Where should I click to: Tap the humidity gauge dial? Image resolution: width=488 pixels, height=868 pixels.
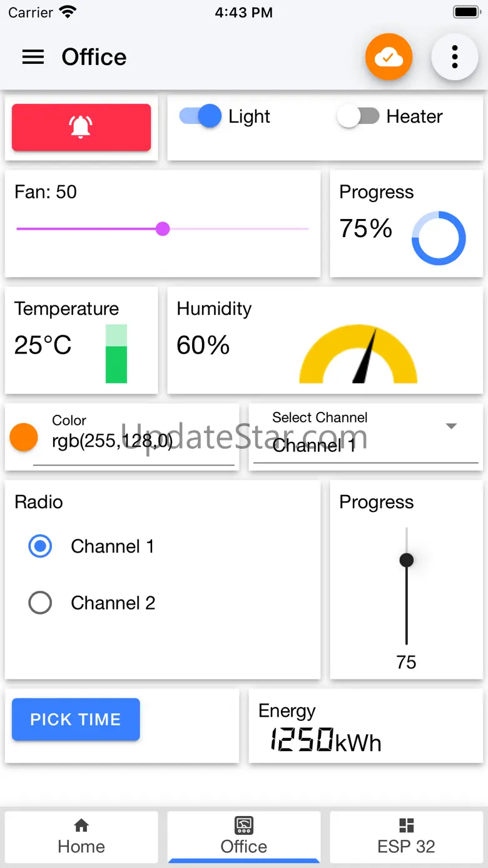358,354
